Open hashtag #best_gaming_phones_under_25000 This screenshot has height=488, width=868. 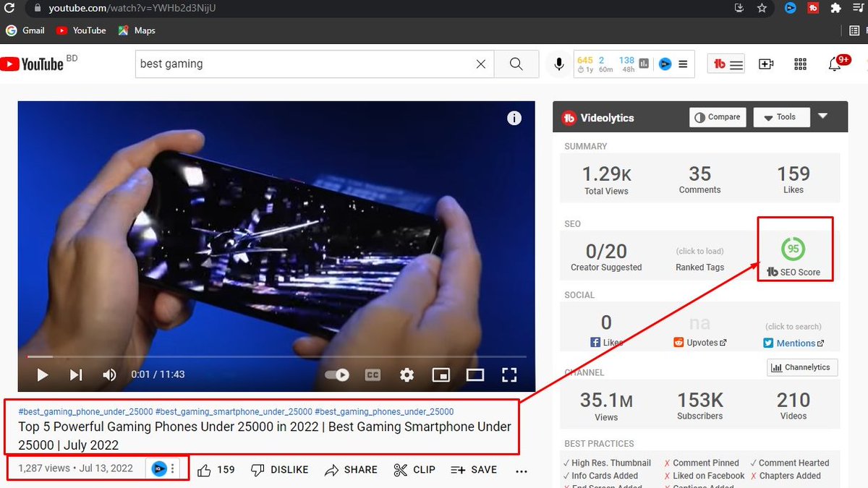click(x=384, y=411)
